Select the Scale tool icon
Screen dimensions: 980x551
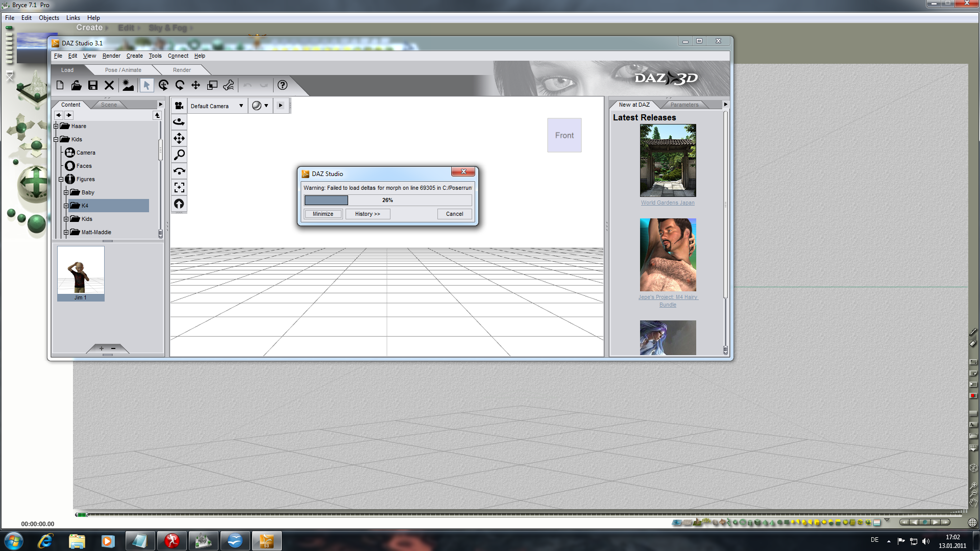212,85
